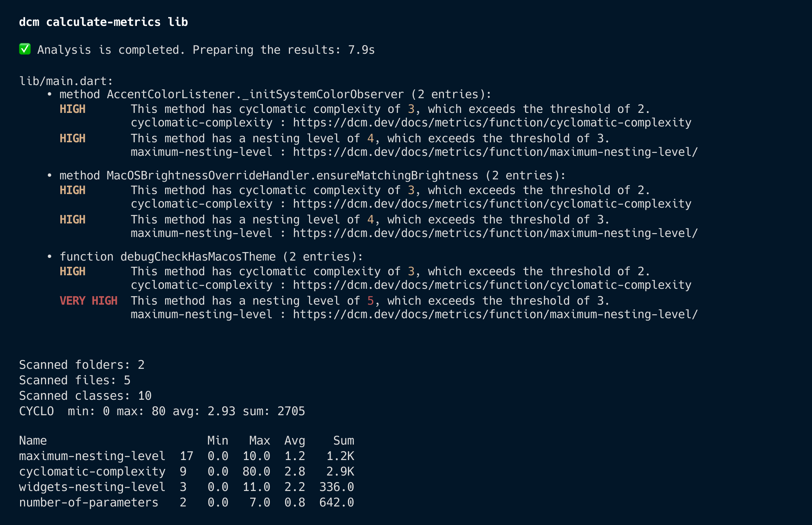Open maximum-nesting-level docs link under AccentColorListener

coord(495,152)
